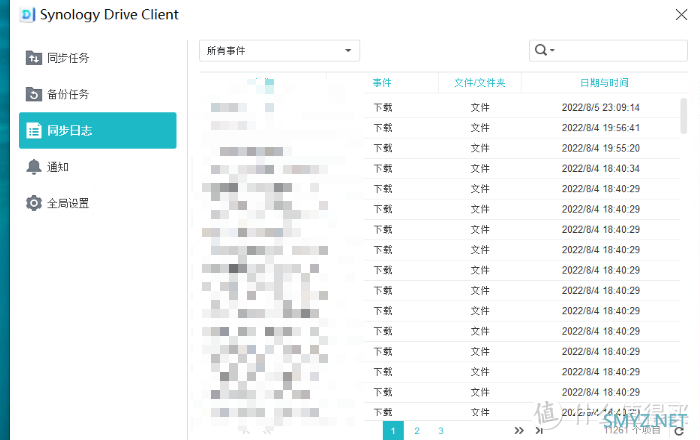Viewport: 700px width, 440px height.
Task: Go to page 3 of the log
Action: [x=441, y=431]
